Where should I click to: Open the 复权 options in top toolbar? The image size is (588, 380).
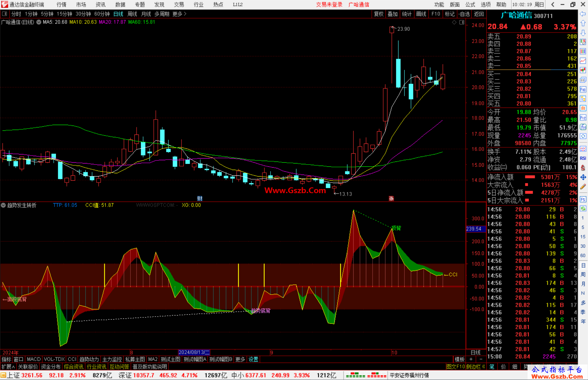[379, 14]
